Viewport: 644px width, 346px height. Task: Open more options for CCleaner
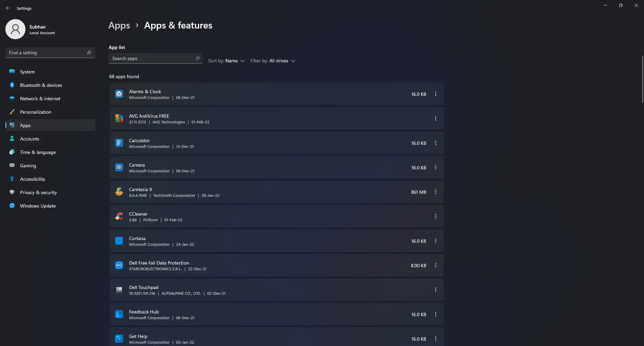436,217
